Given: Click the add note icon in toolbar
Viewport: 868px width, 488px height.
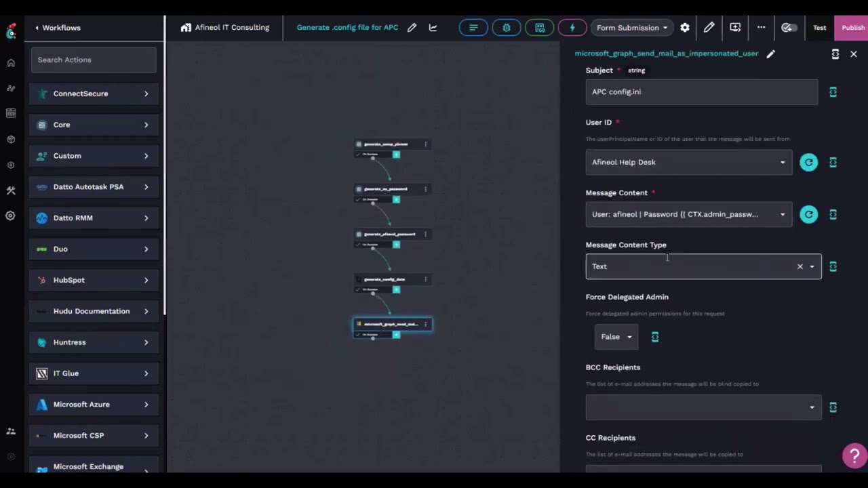Looking at the screenshot, I should tap(735, 28).
